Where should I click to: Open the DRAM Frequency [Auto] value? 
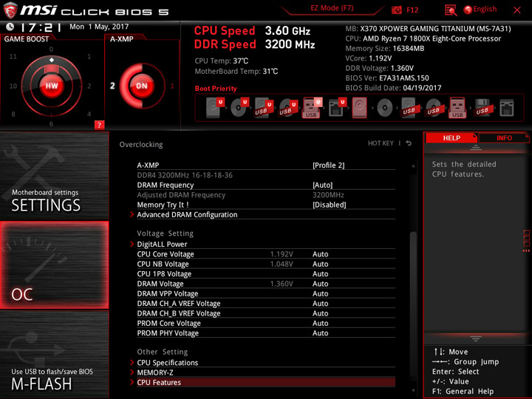(x=322, y=185)
